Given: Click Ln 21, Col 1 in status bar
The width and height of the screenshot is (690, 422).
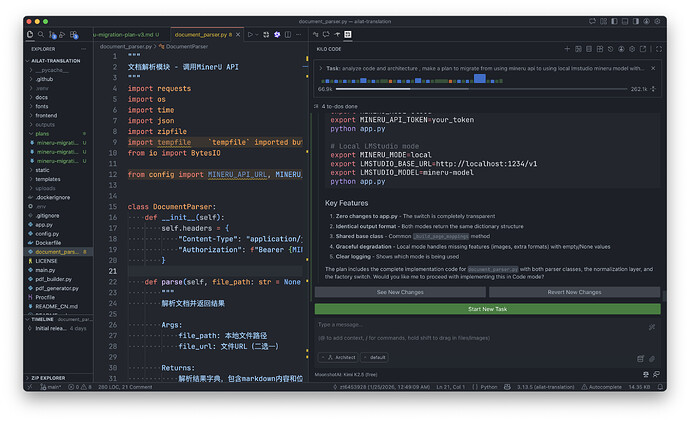Looking at the screenshot, I should pos(449,387).
